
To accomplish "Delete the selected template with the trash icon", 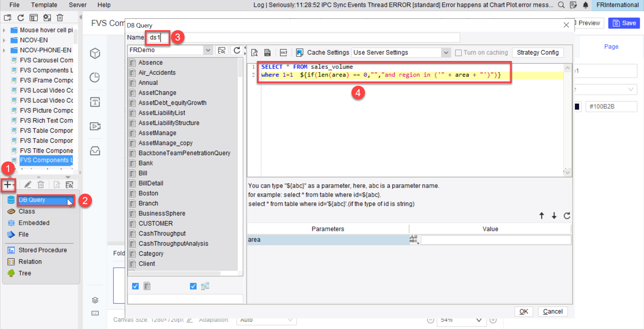I will 60,17.
